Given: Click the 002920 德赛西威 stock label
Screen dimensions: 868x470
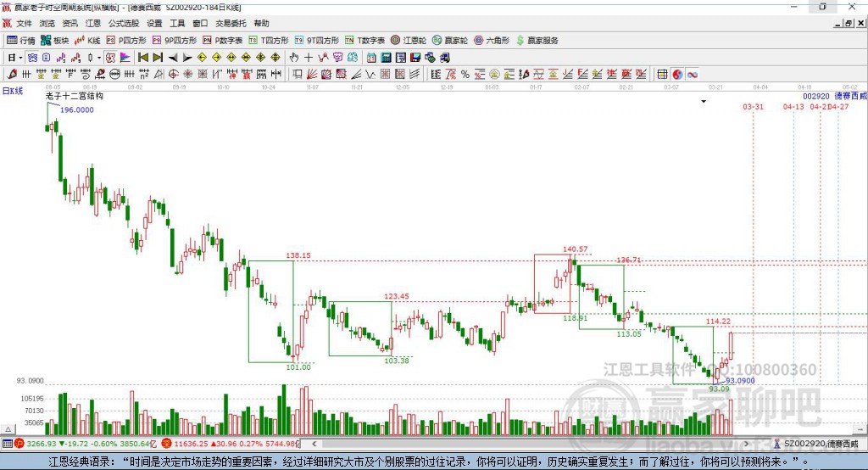Looking at the screenshot, I should point(834,97).
